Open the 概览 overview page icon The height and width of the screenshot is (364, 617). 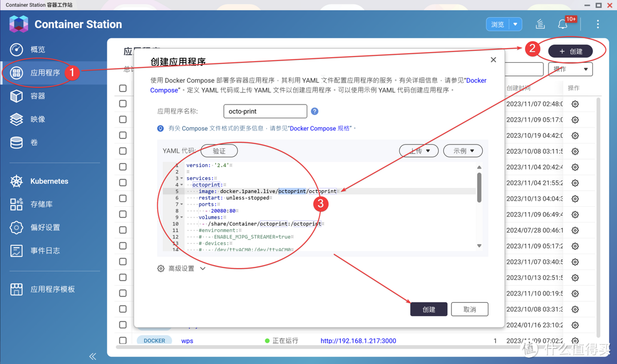click(x=16, y=50)
